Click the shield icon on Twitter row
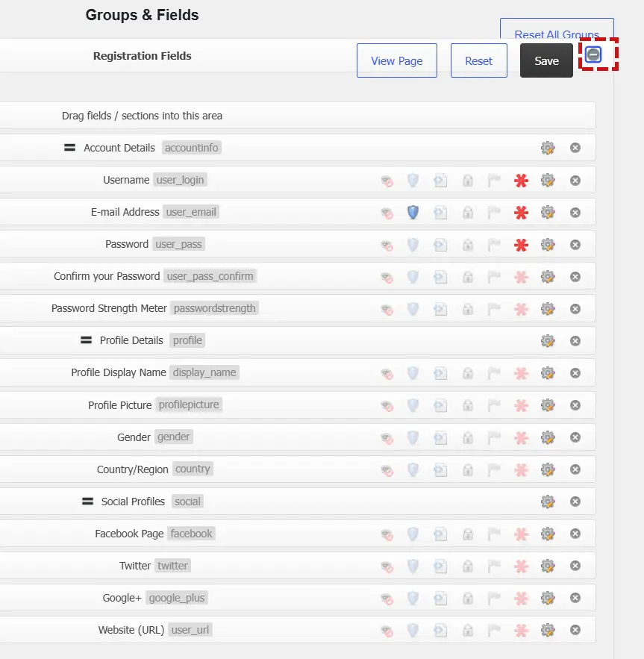Image resolution: width=644 pixels, height=659 pixels. [413, 566]
